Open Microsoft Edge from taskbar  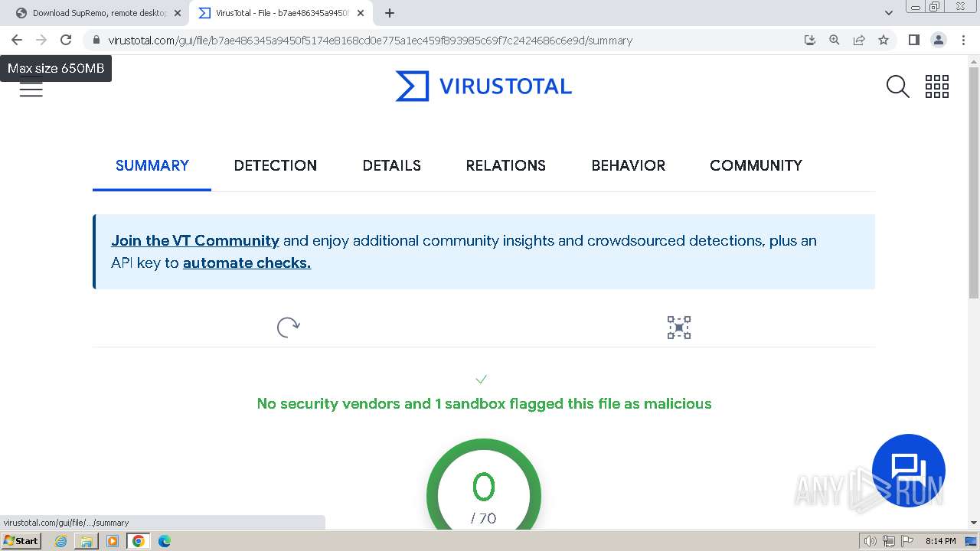[165, 541]
